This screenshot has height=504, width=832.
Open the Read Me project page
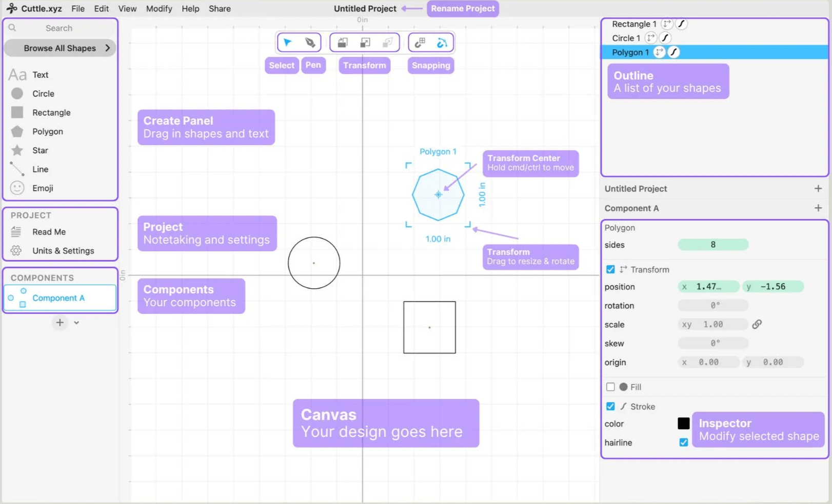click(x=48, y=232)
